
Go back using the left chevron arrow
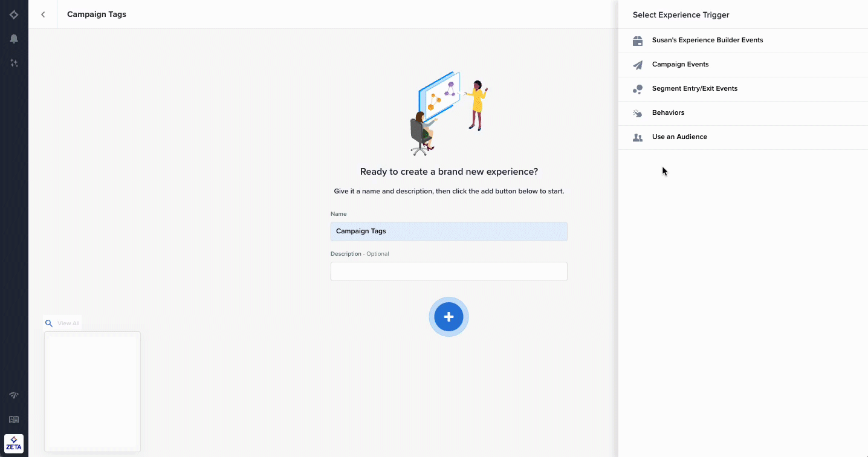tap(43, 15)
